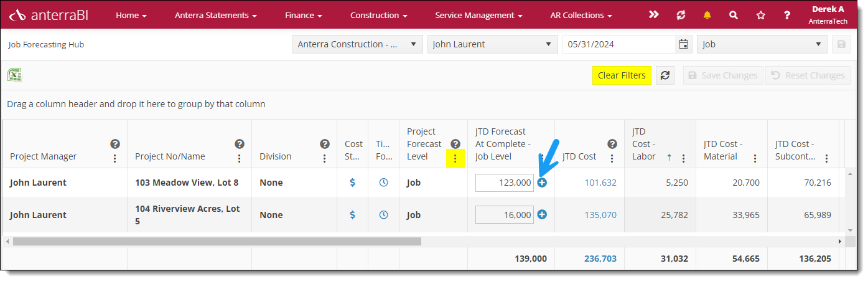The width and height of the screenshot is (868, 281).
Task: Click the favorites star icon
Action: 760,15
